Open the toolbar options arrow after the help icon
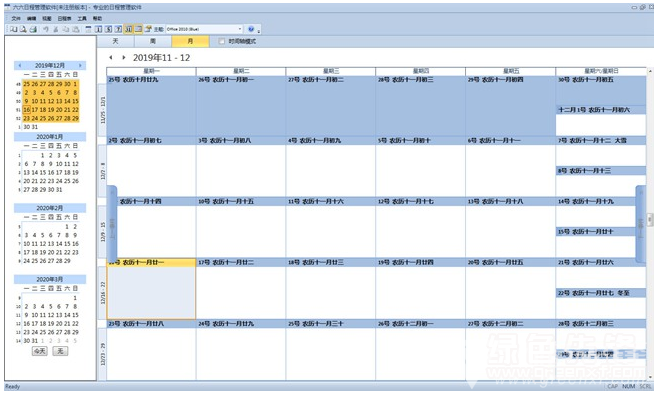 point(259,30)
